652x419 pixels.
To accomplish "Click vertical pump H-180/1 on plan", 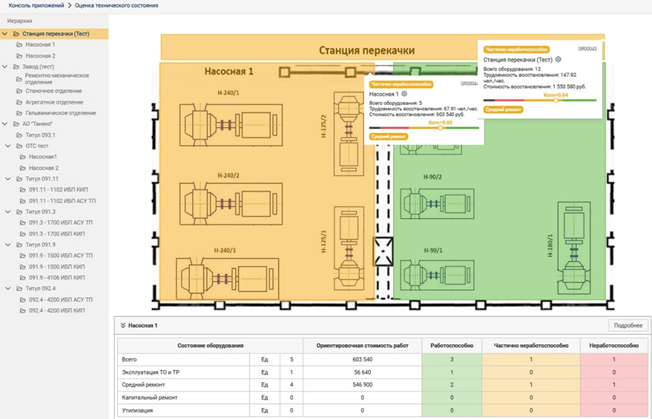I will 574,248.
